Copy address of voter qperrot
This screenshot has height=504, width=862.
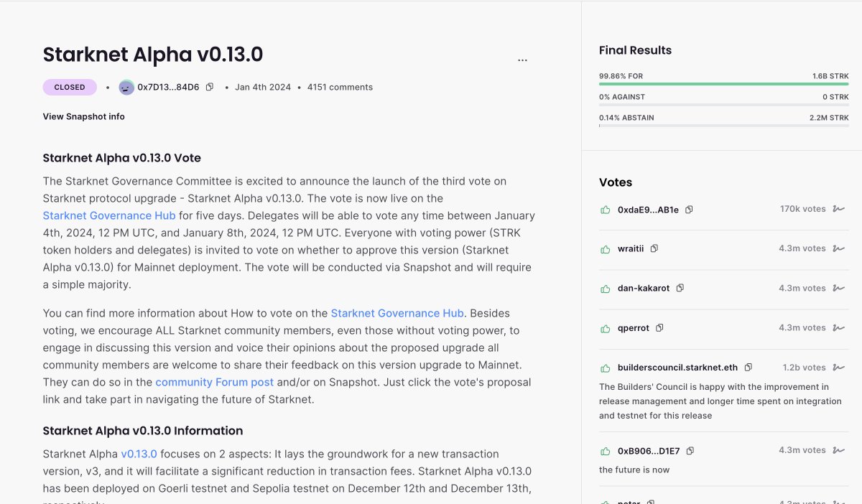point(659,327)
